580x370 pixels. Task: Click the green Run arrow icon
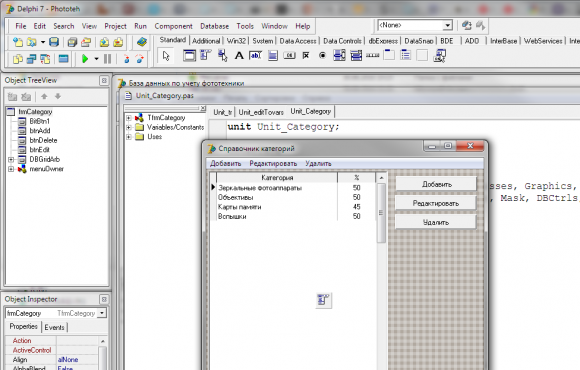click(x=85, y=58)
